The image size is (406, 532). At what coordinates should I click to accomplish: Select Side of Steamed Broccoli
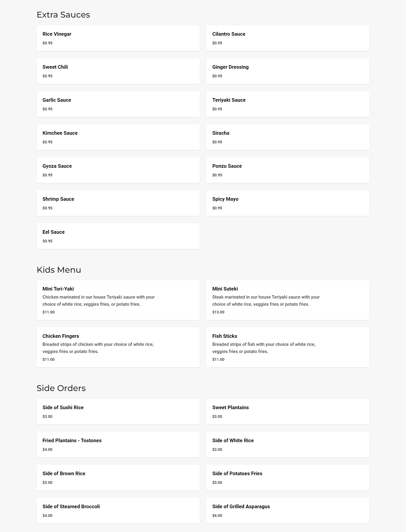point(118,511)
